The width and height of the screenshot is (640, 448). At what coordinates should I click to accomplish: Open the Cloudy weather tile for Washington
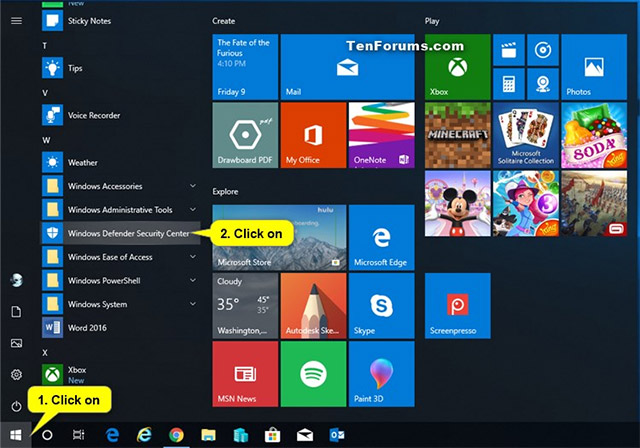click(245, 306)
